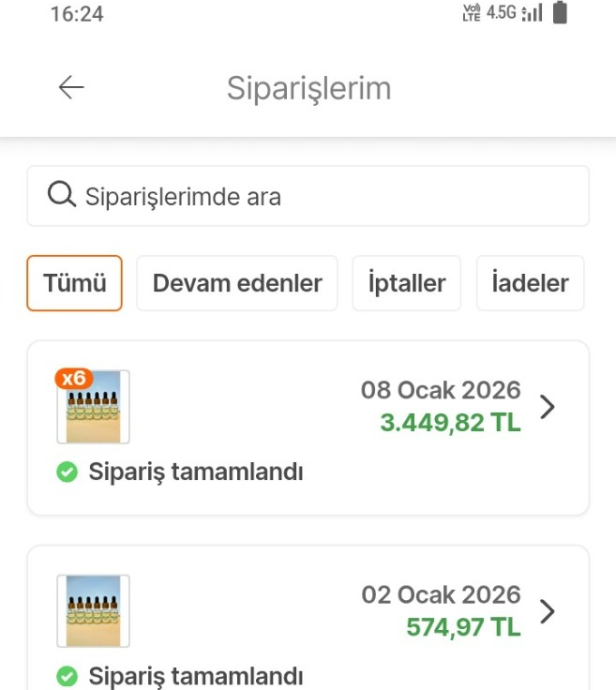
Task: Expand the 08 Ocak 2026 order chevron
Action: 548,407
